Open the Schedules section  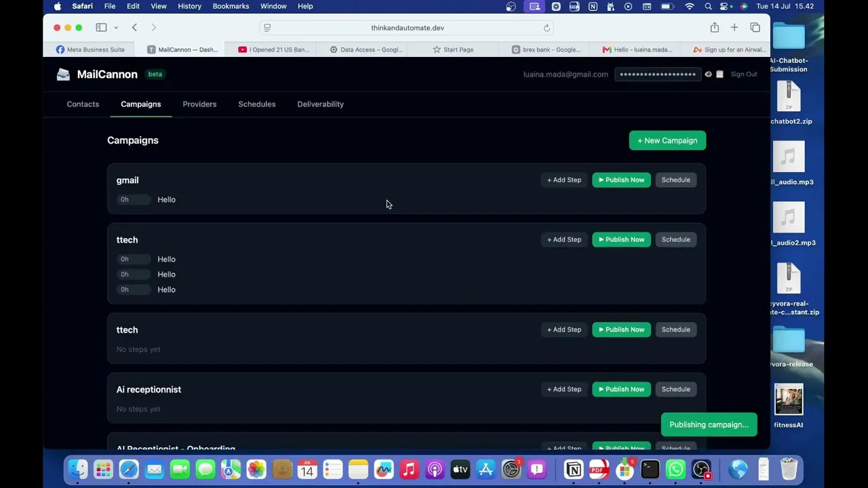pyautogui.click(x=257, y=104)
